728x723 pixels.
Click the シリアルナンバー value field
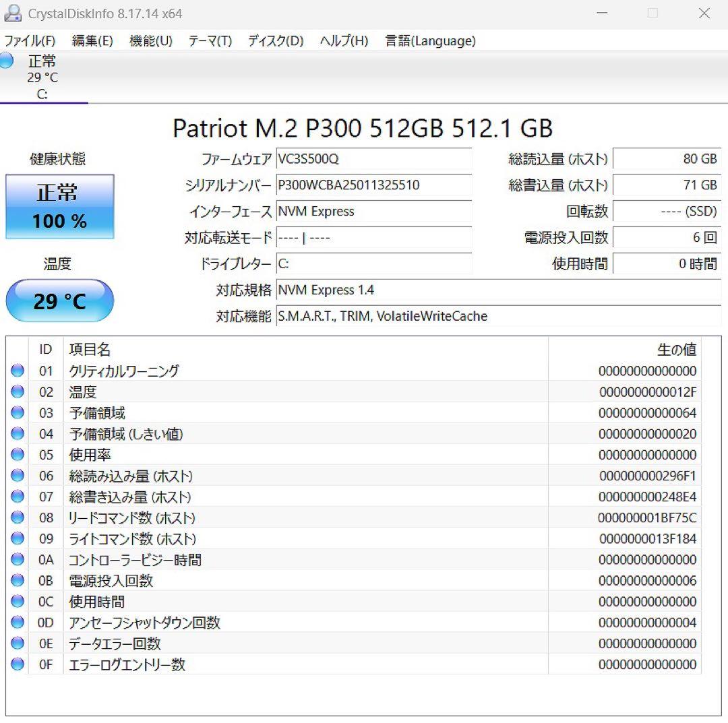click(374, 185)
